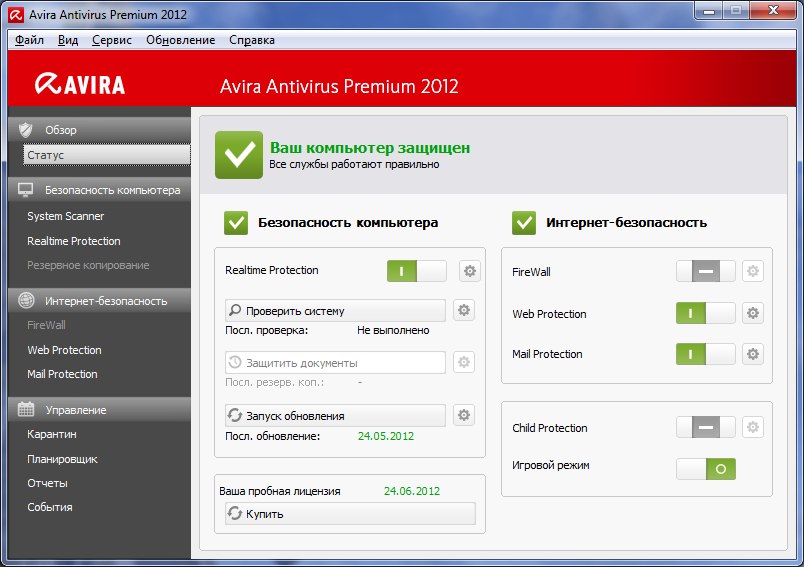Click large green protected status checkmark

point(239,155)
